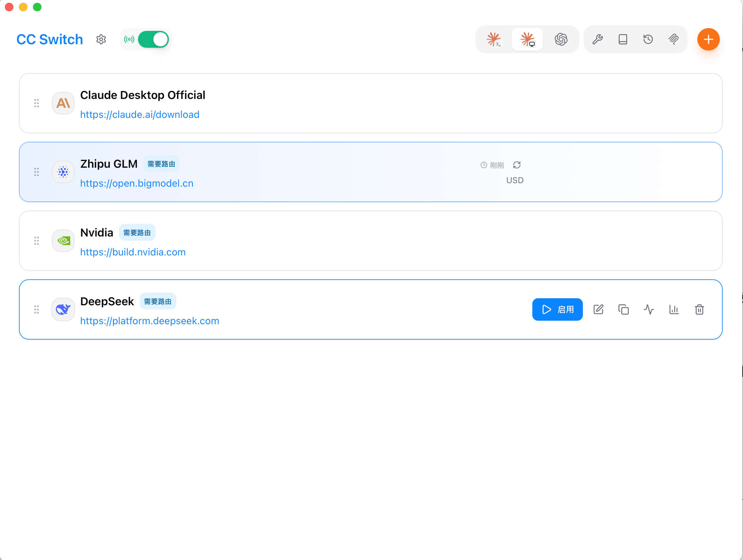The height and width of the screenshot is (560, 743).
Task: Edit the DeepSeek provider
Action: point(598,309)
